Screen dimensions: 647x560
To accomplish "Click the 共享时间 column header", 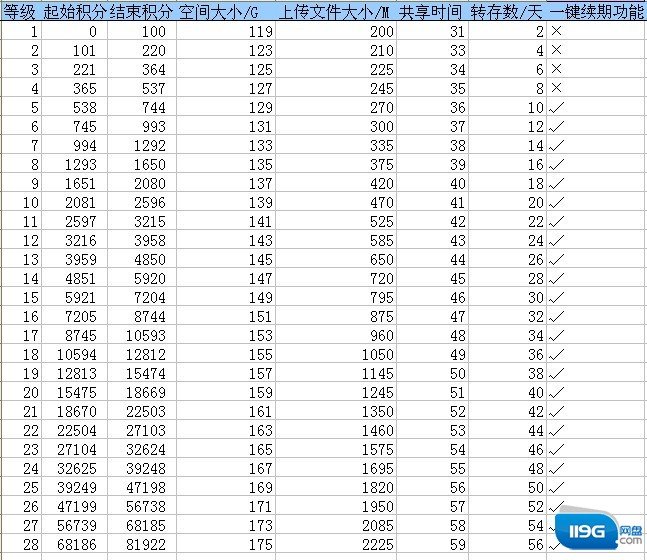I will click(430, 12).
